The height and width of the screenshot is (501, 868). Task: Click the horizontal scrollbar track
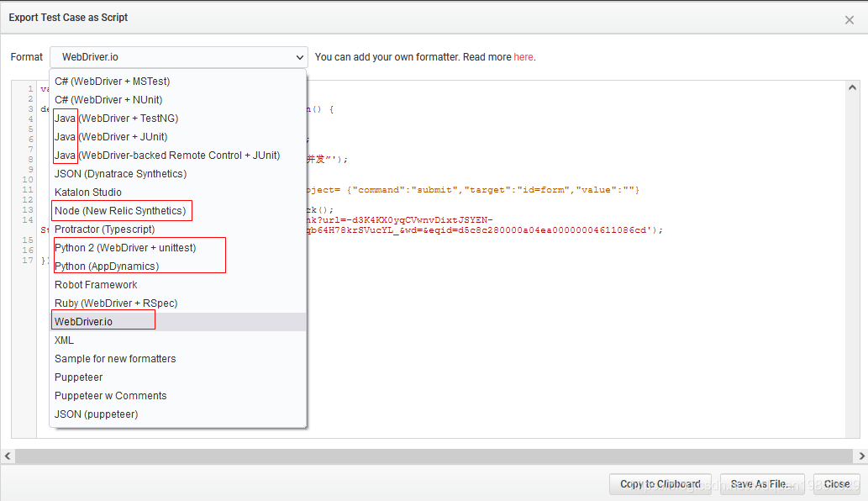coord(434,456)
